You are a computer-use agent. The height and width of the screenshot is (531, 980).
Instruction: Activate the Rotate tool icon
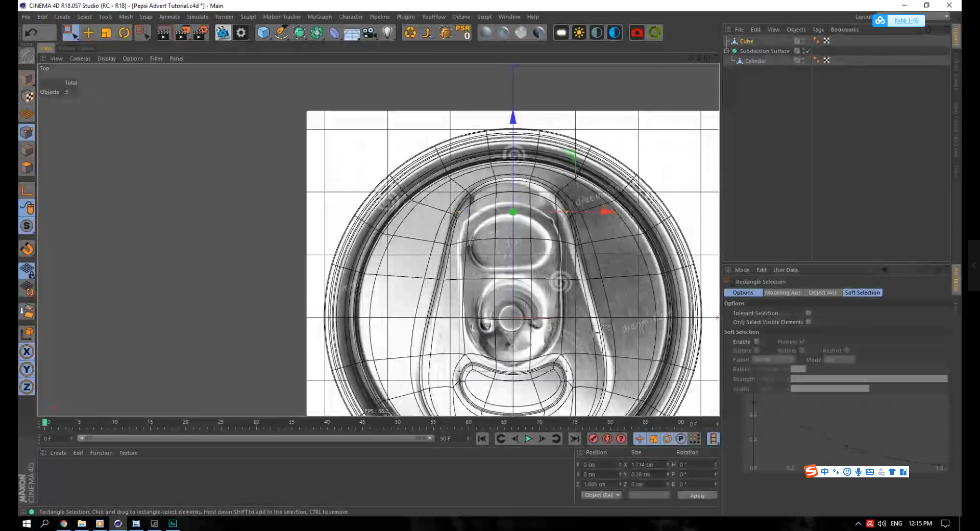pos(124,33)
